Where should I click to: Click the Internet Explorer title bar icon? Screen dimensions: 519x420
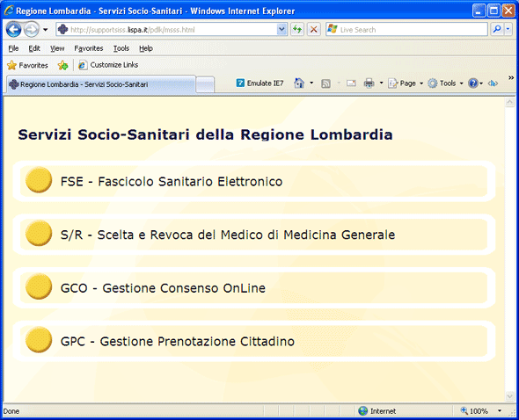9,11
